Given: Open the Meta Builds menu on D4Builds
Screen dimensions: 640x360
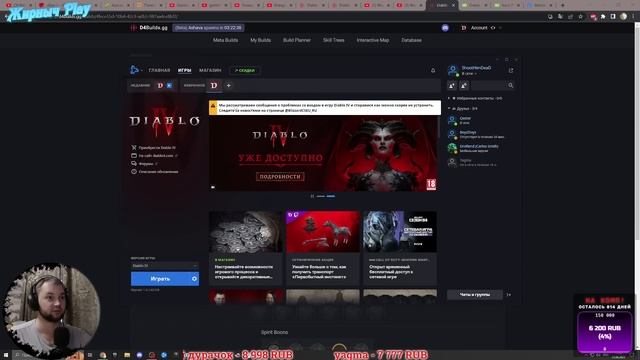Looking at the screenshot, I should (x=225, y=40).
